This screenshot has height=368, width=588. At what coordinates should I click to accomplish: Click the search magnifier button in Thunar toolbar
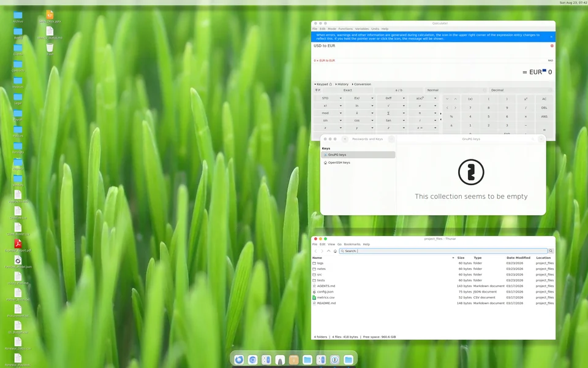click(551, 251)
